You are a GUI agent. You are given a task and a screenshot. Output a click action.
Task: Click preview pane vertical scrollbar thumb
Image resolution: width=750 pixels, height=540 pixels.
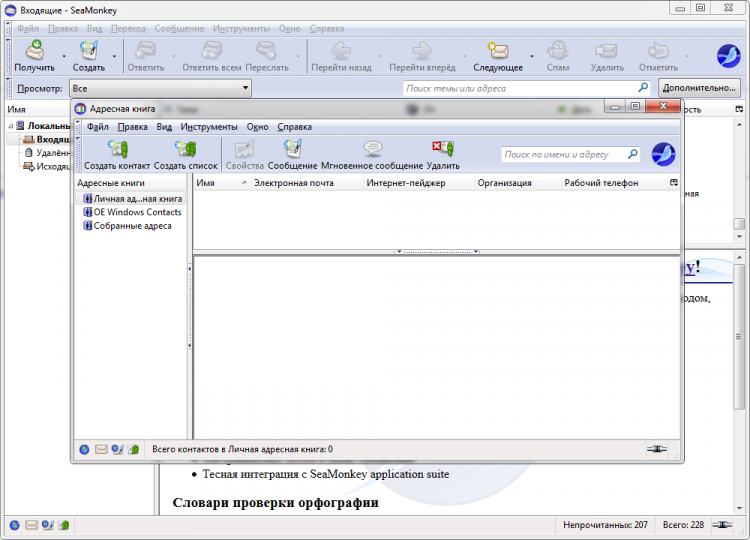tap(739, 336)
